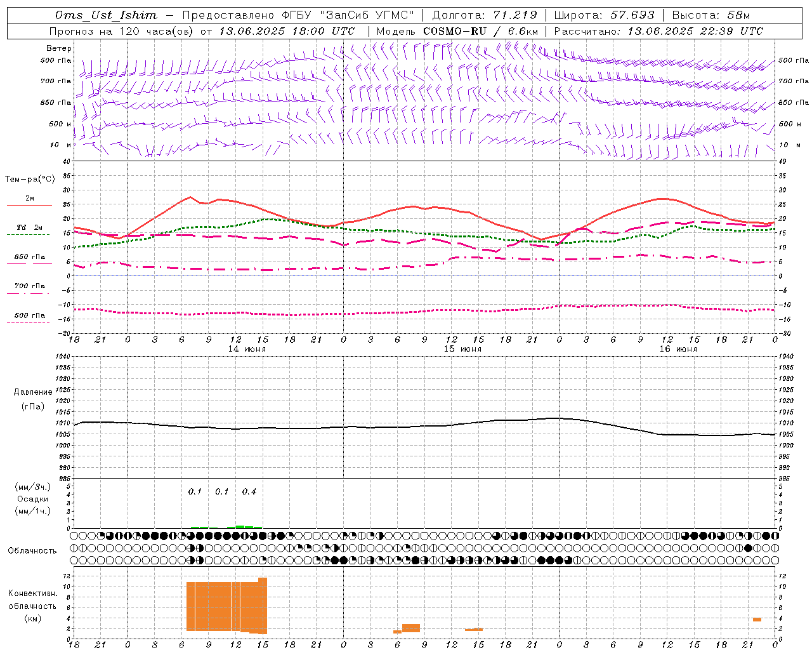The height and width of the screenshot is (650, 812).
Task: Click the forecast start time 13.06.2025 18:00 UTC
Action: point(287,31)
